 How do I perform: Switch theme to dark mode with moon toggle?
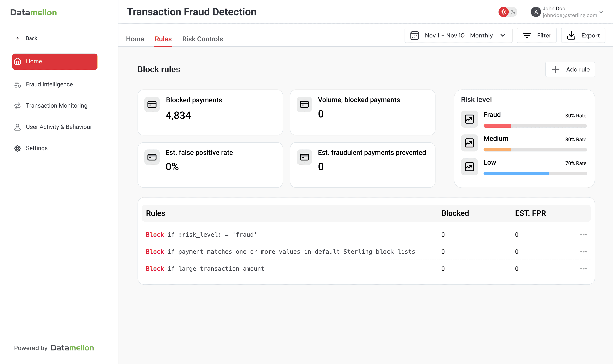(x=513, y=12)
